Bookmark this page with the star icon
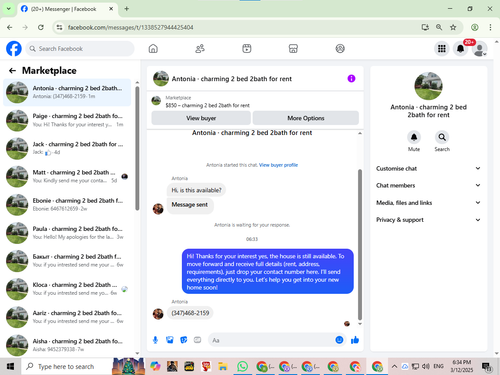 (x=453, y=27)
